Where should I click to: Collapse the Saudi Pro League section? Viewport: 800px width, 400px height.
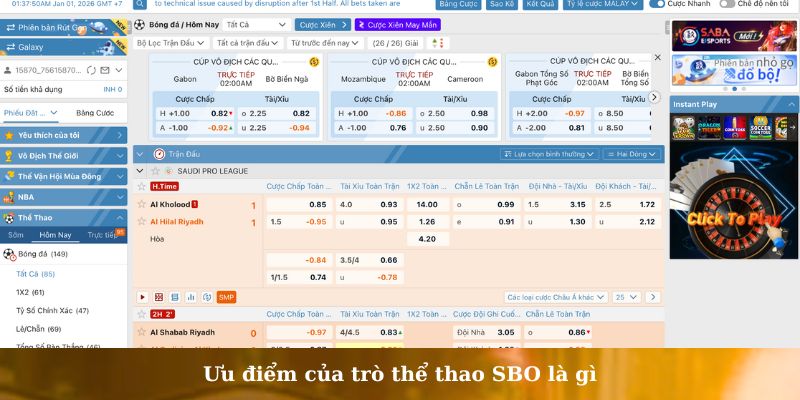click(140, 171)
